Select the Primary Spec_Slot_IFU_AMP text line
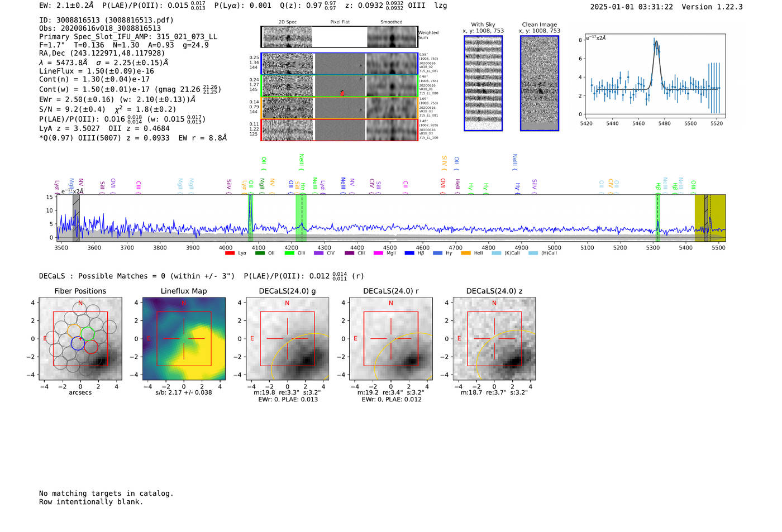Image resolution: width=782 pixels, height=532 pixels. click(128, 37)
